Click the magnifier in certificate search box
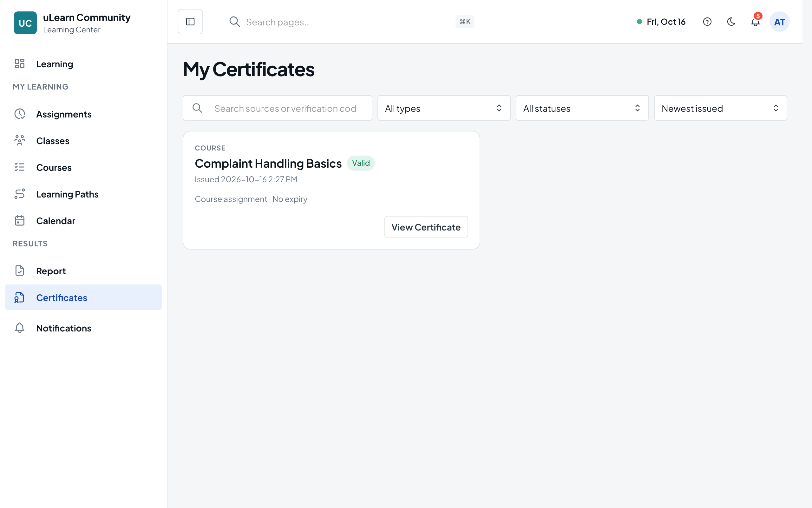 [x=197, y=108]
